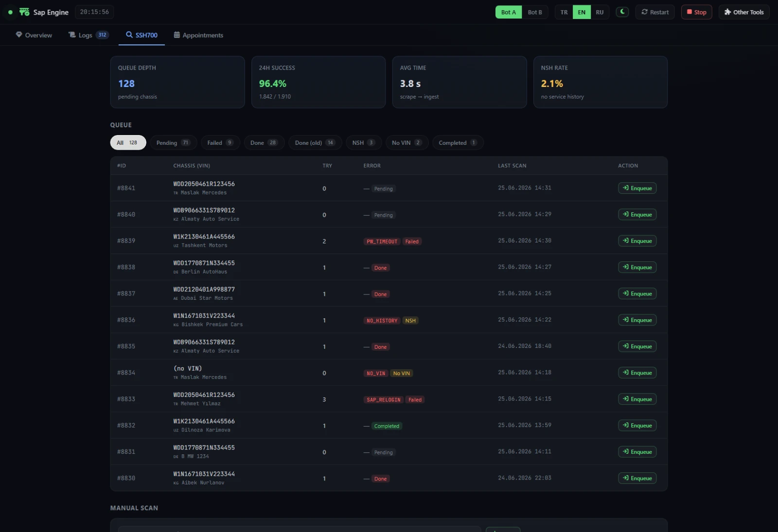Filter queue by Failed

point(220,142)
